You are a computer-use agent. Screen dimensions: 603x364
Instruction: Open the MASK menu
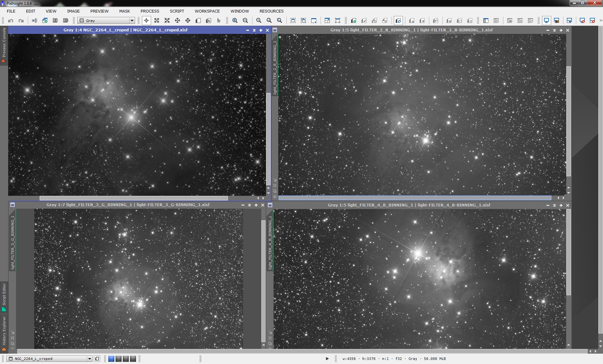pos(124,11)
